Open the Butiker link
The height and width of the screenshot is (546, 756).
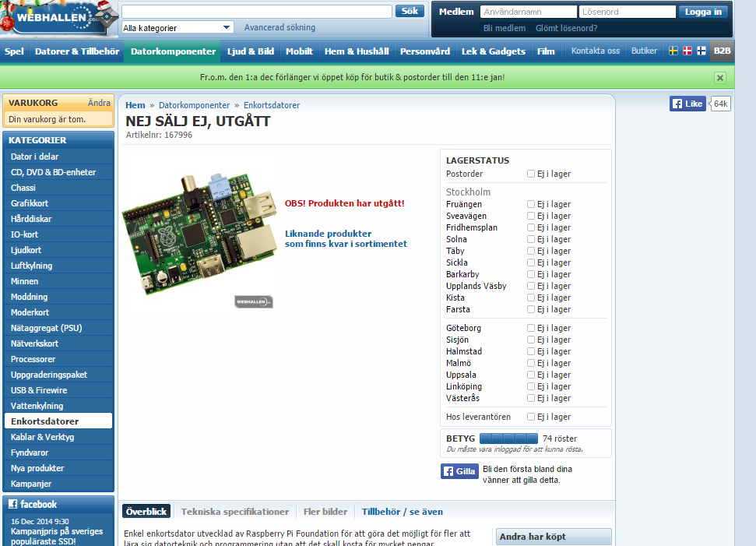click(644, 51)
